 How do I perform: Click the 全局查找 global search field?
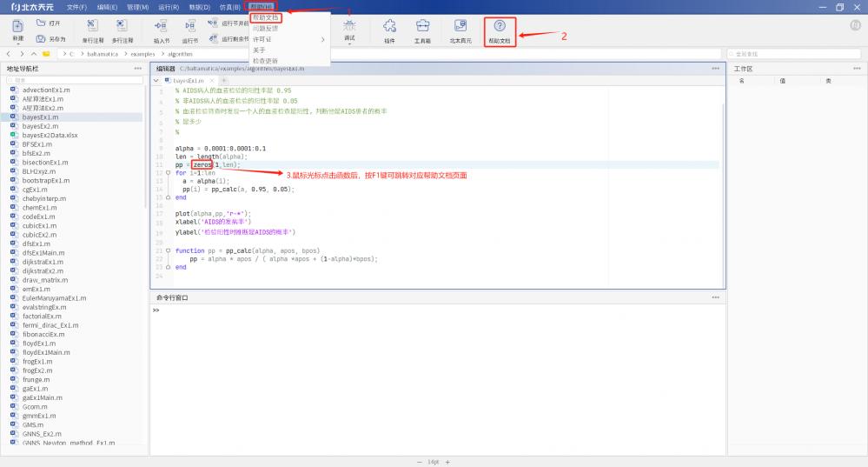[x=795, y=54]
